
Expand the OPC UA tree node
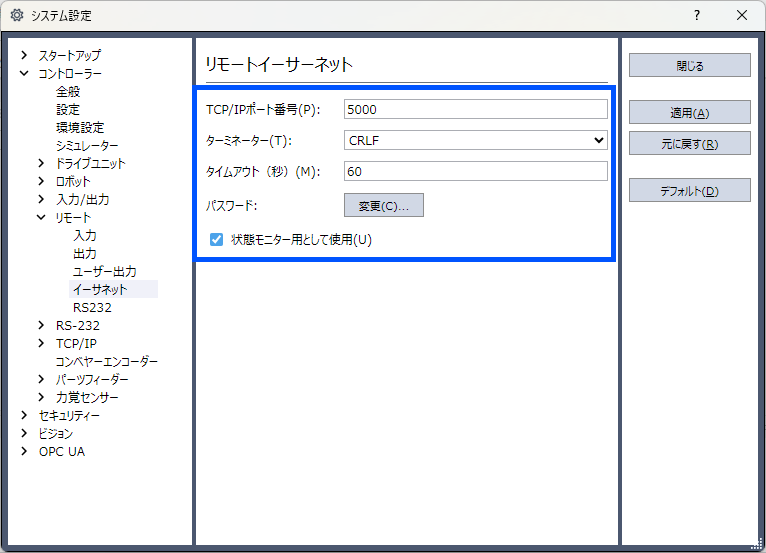click(24, 451)
